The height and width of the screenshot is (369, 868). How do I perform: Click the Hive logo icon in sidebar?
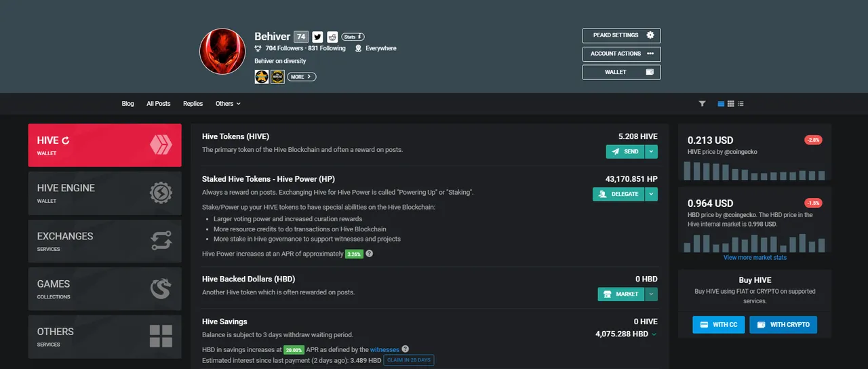[x=161, y=145]
